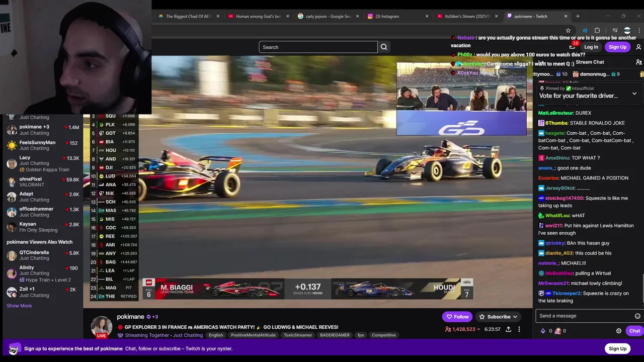
Task: Click the stream video player
Action: pyautogui.click(x=307, y=181)
